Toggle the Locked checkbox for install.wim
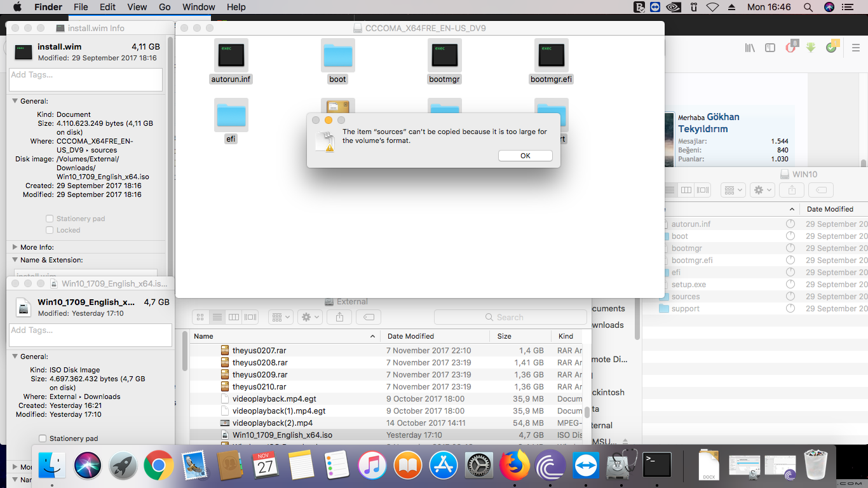Screen dimensions: 868x488 click(x=50, y=230)
